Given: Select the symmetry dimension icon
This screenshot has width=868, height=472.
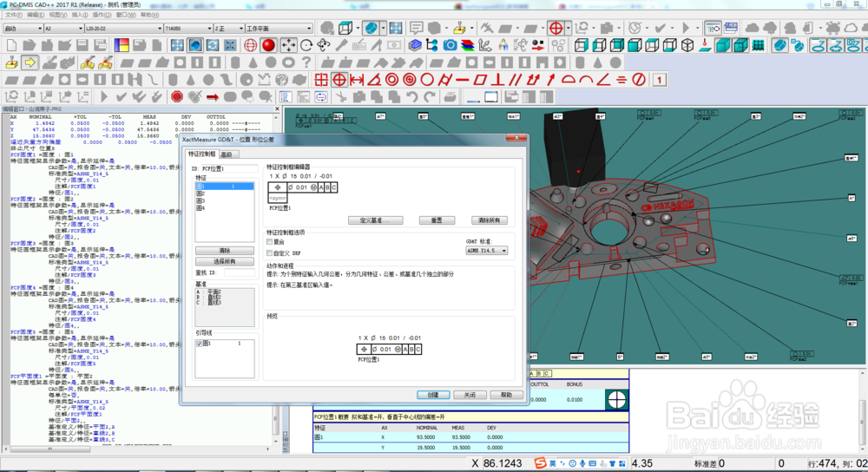Looking at the screenshot, I should tap(621, 80).
